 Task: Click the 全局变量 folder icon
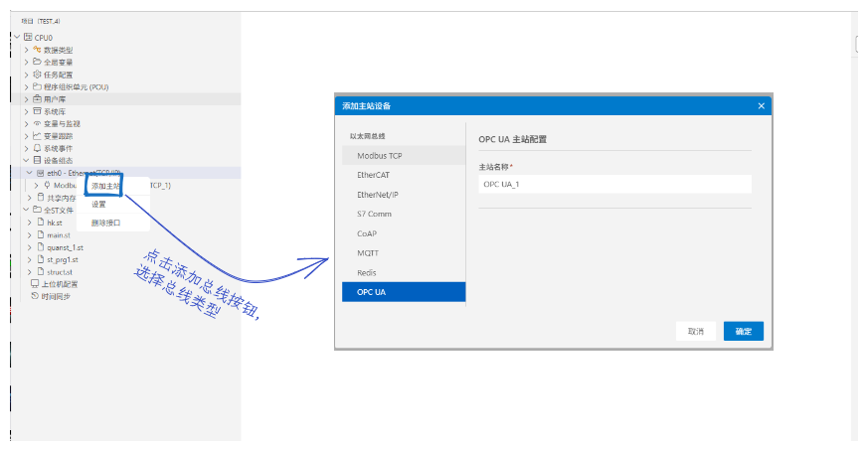point(37,62)
